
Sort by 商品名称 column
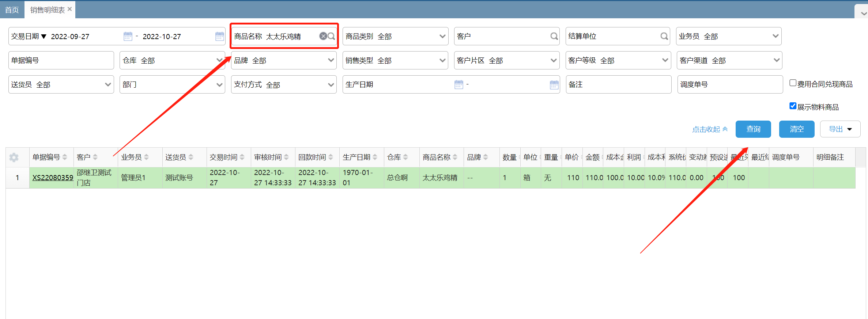tap(455, 157)
